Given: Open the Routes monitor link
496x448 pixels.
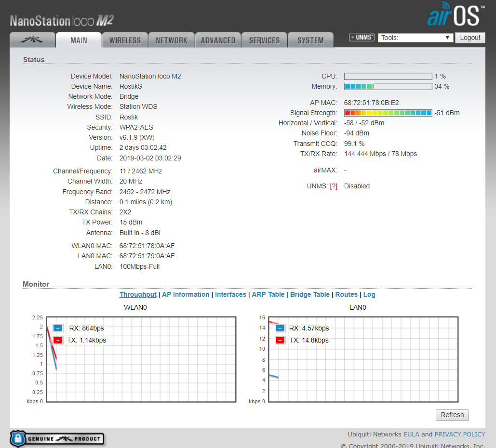Looking at the screenshot, I should pos(347,294).
